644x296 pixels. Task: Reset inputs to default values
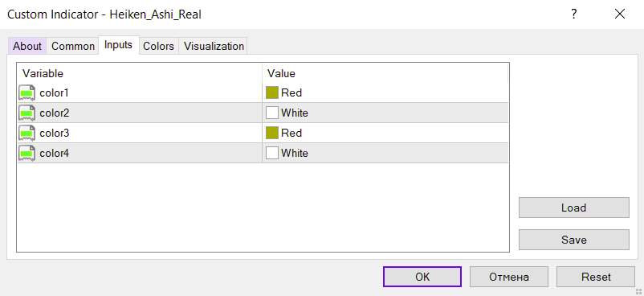point(596,277)
